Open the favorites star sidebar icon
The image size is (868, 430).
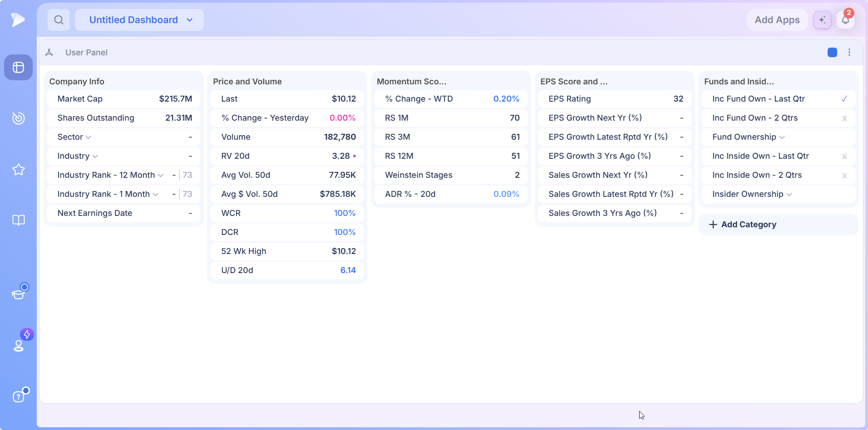tap(18, 170)
